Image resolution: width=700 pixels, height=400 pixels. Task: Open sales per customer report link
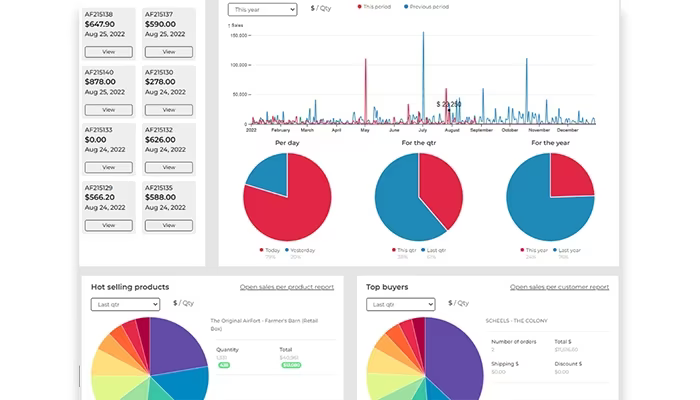pyautogui.click(x=559, y=287)
